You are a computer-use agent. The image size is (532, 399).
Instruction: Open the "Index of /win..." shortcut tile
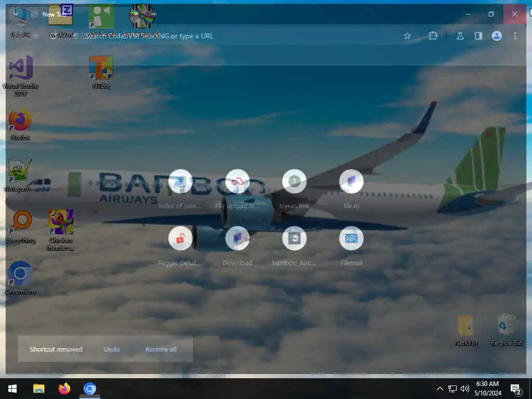point(180,189)
